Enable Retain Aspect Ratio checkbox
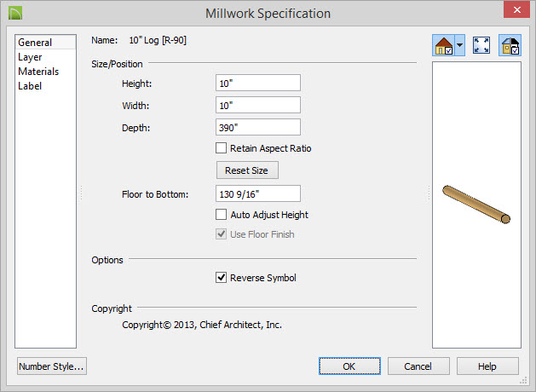Screen dimensions: 536x392 222,148
